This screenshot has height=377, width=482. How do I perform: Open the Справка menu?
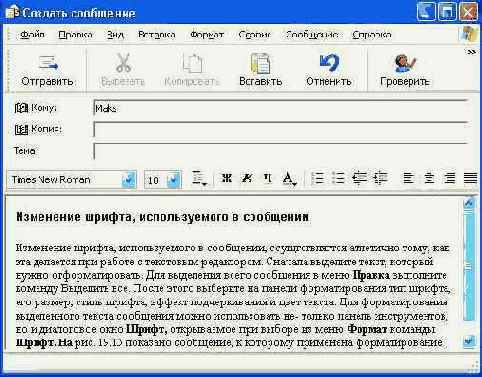(x=372, y=35)
